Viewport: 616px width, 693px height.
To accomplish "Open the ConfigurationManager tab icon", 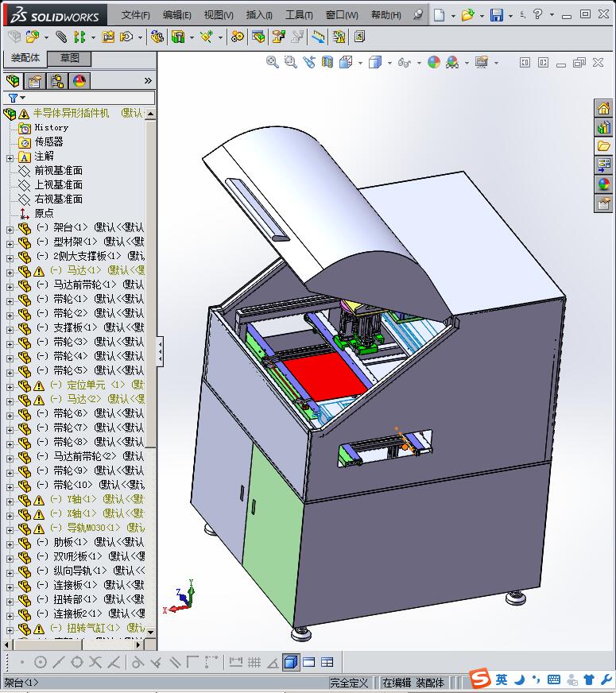I will pyautogui.click(x=57, y=81).
